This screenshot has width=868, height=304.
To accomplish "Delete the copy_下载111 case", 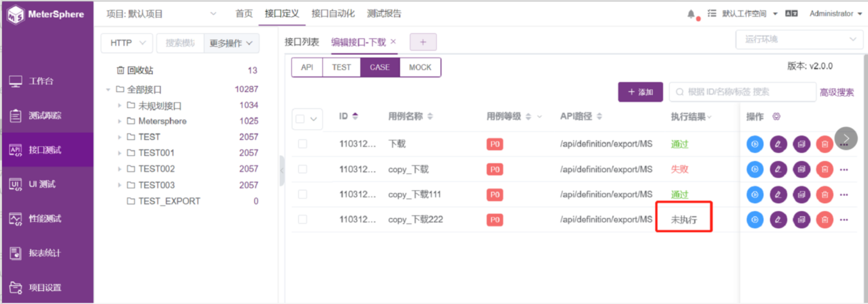I will click(824, 194).
